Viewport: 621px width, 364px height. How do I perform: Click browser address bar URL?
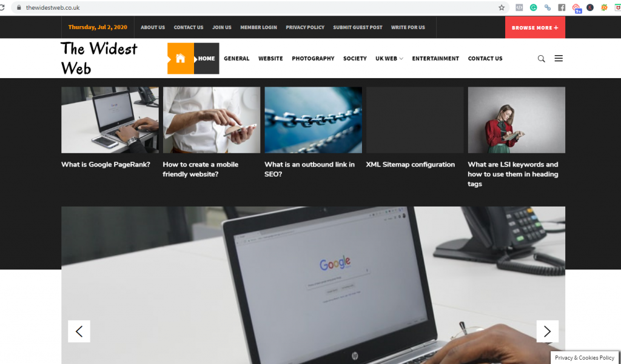click(x=53, y=7)
